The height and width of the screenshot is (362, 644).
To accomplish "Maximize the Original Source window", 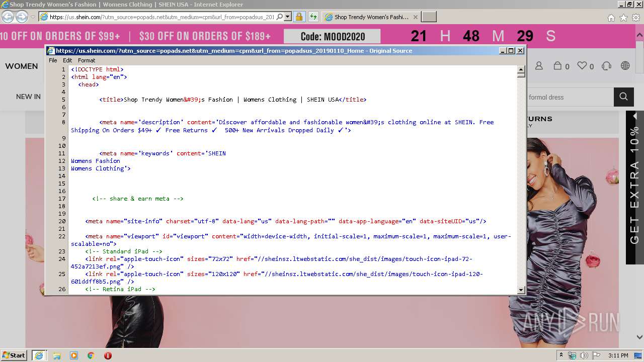I will coord(511,51).
